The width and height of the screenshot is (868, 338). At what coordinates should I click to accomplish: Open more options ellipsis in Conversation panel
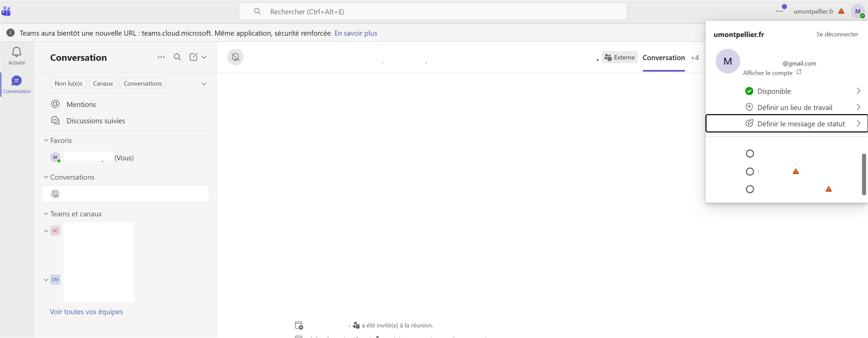click(x=161, y=57)
